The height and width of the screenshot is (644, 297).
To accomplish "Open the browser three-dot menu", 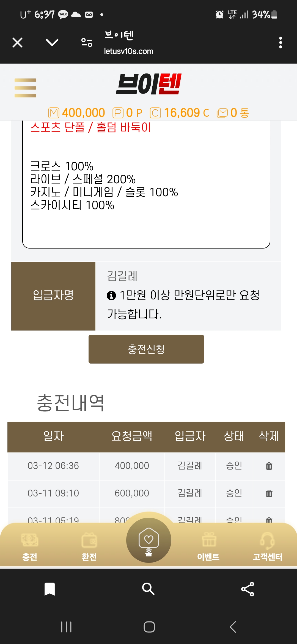I will (280, 43).
